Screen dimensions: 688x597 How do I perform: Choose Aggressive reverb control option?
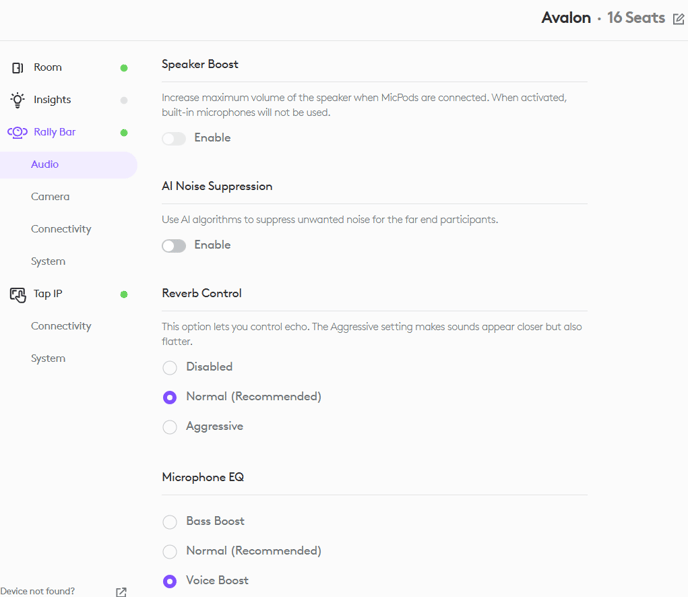[170, 427]
